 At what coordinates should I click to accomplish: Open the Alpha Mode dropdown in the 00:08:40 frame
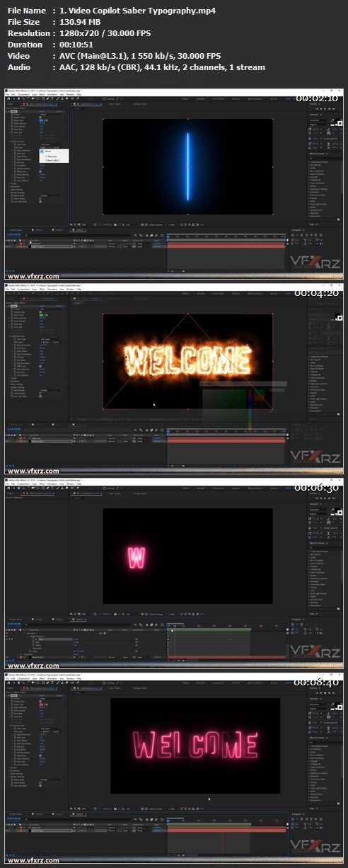[x=51, y=780]
